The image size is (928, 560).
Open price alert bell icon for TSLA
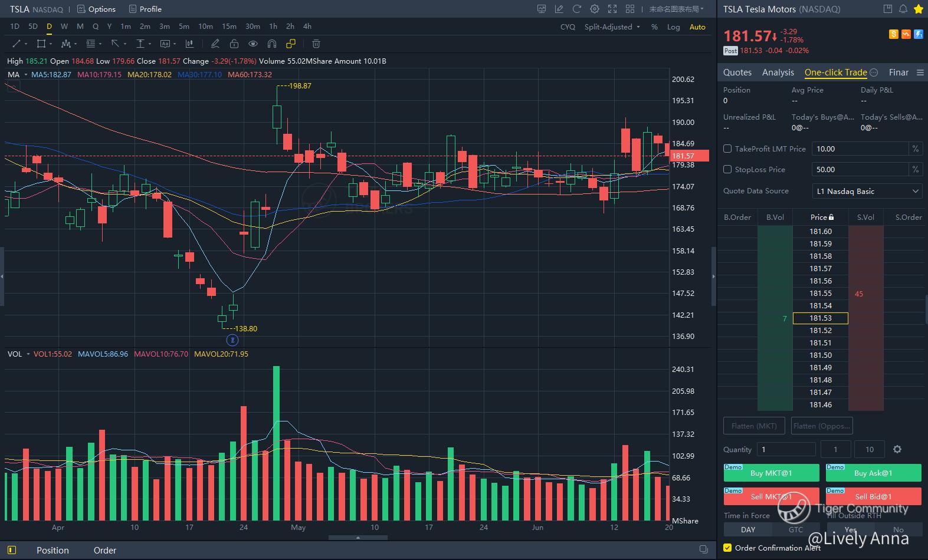(903, 9)
